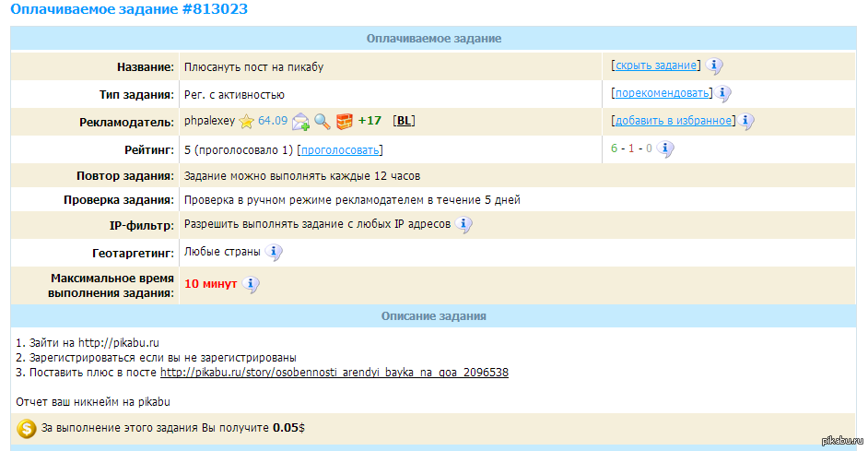This screenshot has height=451, width=868.
Task: Click the 'порекомендовать' link
Action: [x=661, y=93]
